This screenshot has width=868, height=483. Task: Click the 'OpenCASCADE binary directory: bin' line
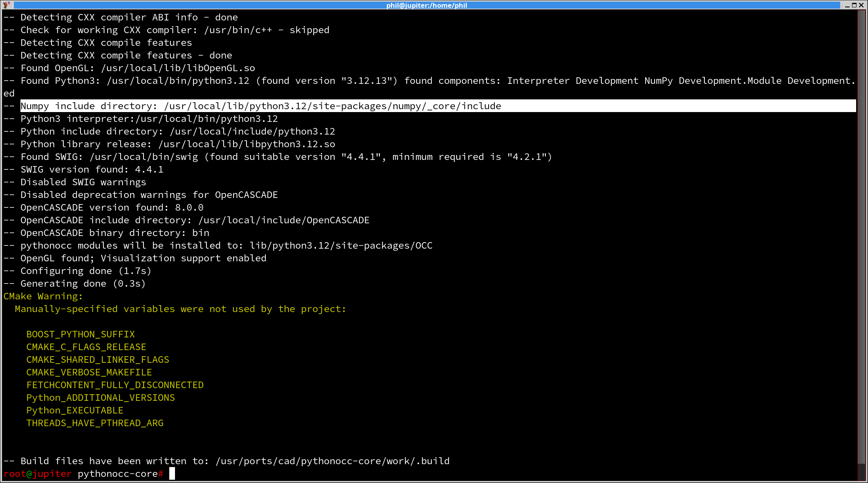(x=106, y=233)
